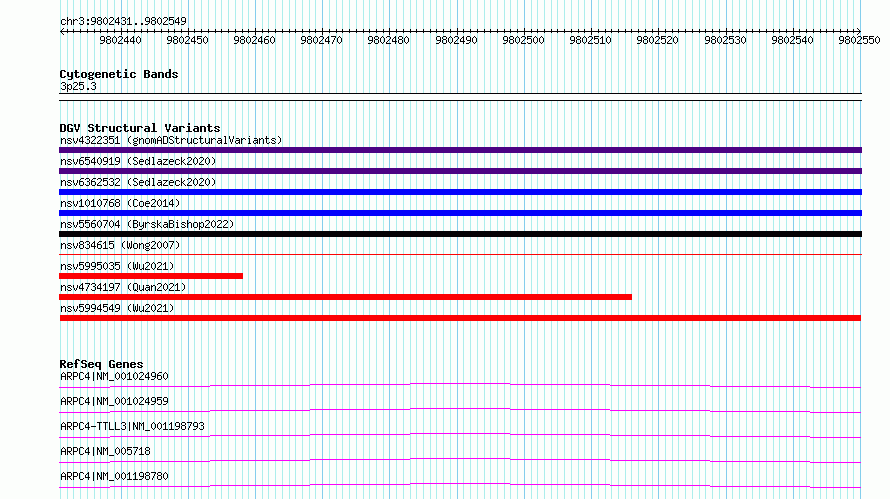The image size is (890, 499).
Task: Select the DGV Structural Variants track heading
Action: point(140,128)
